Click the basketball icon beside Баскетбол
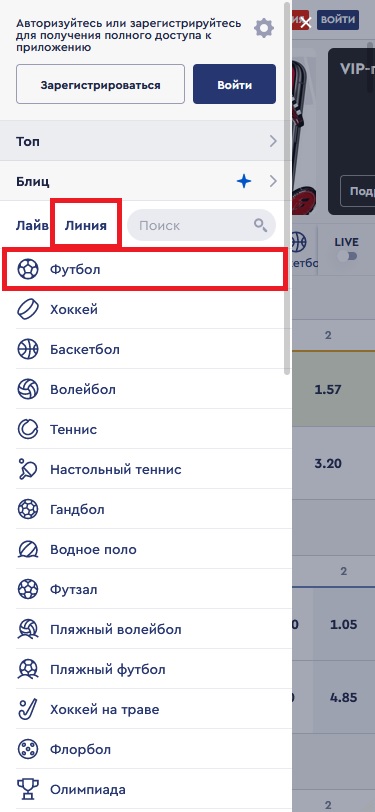375x812 pixels. 28,350
